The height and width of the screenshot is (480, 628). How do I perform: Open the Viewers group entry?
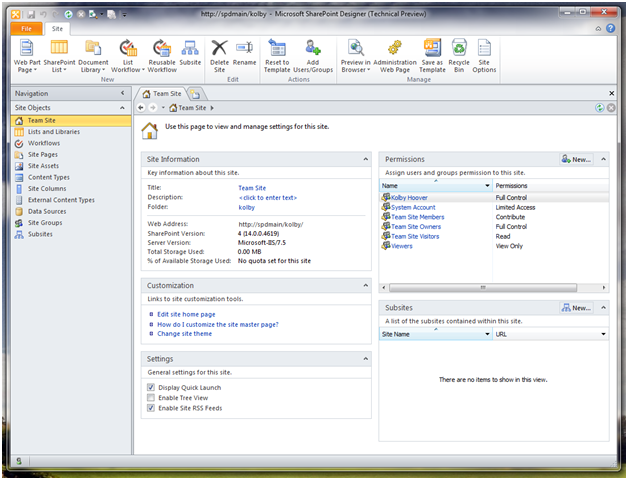point(402,246)
